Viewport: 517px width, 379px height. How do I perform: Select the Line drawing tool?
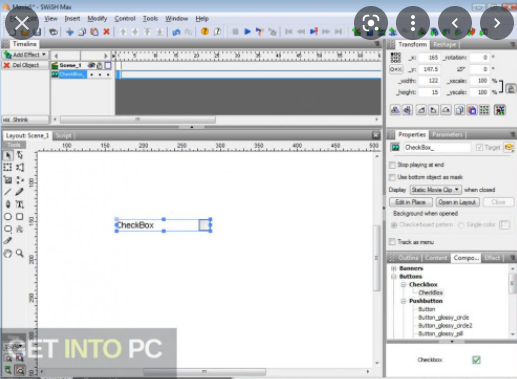(x=8, y=192)
